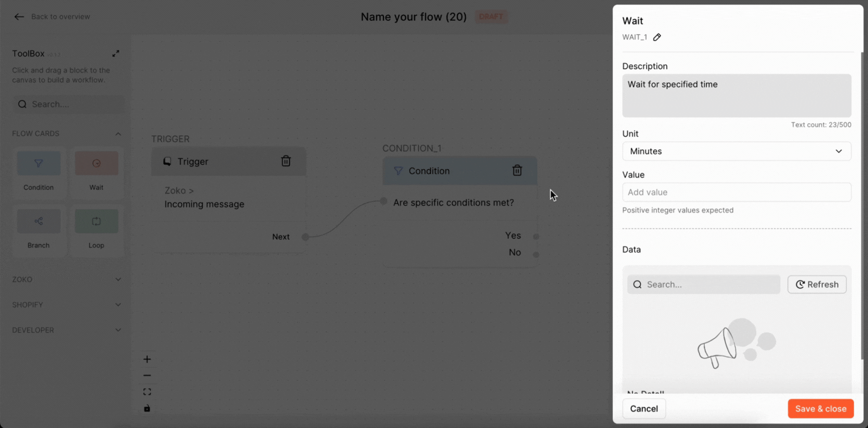The image size is (868, 428).
Task: Click the flow title Name your flow (20)
Action: [x=414, y=17]
